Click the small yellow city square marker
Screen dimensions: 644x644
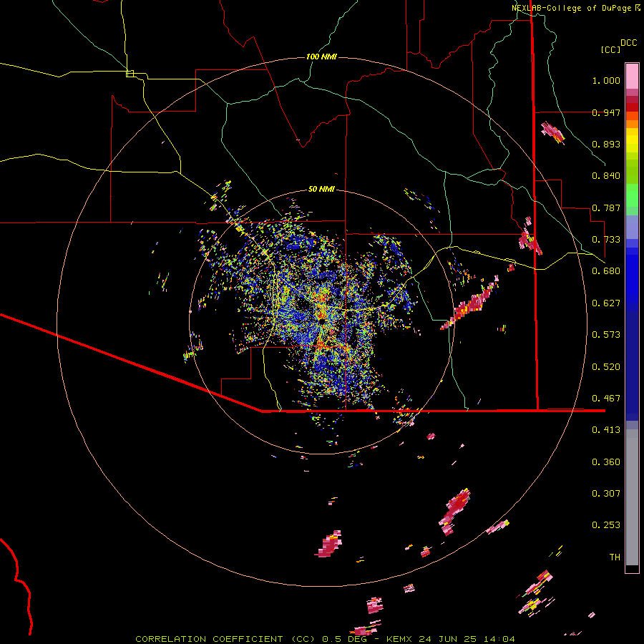click(x=130, y=74)
